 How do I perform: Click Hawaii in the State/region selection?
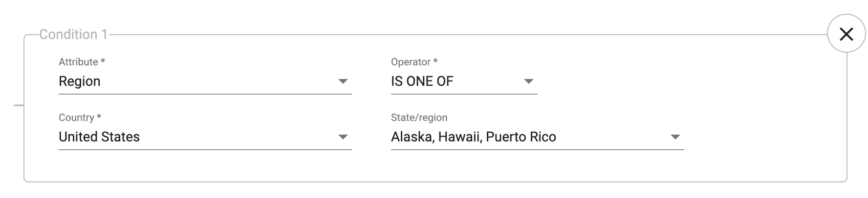pyautogui.click(x=458, y=137)
